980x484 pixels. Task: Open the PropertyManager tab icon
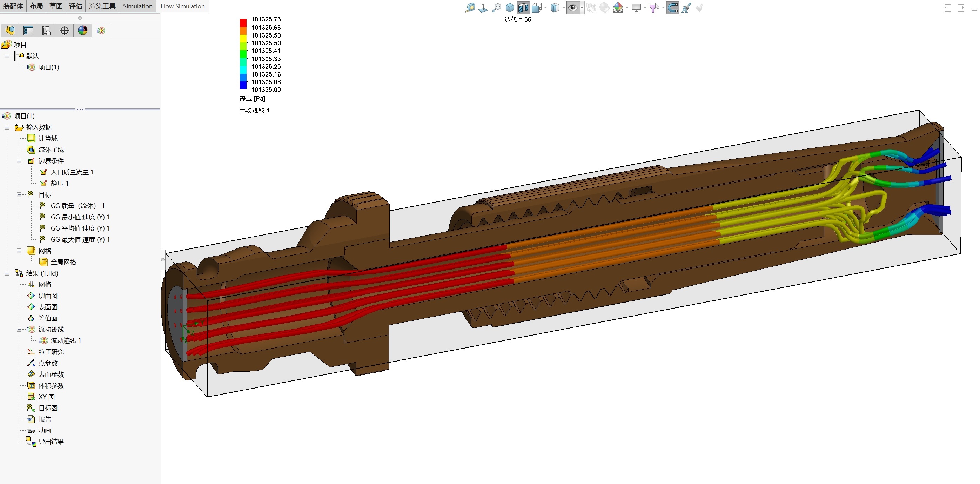click(x=28, y=31)
